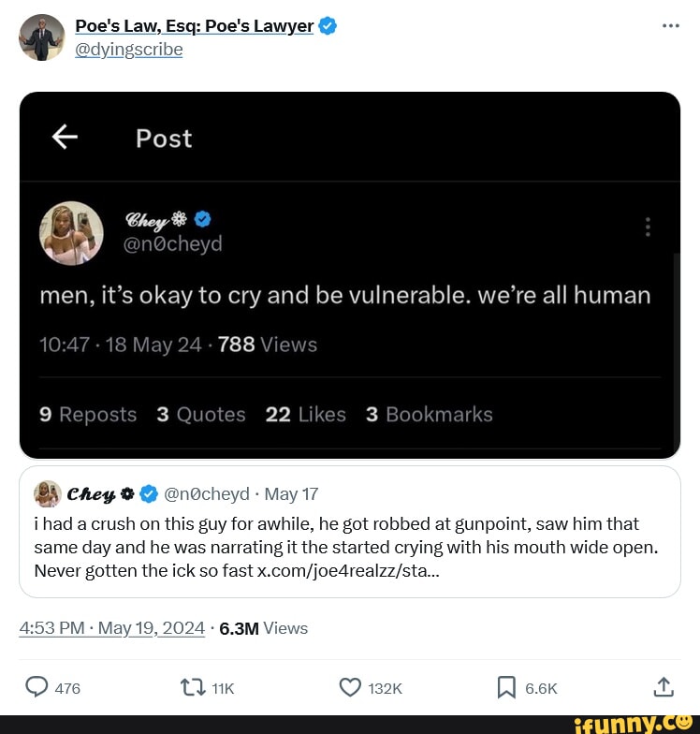
Task: Open vertical dots menu on Chey's post
Action: pos(648,228)
